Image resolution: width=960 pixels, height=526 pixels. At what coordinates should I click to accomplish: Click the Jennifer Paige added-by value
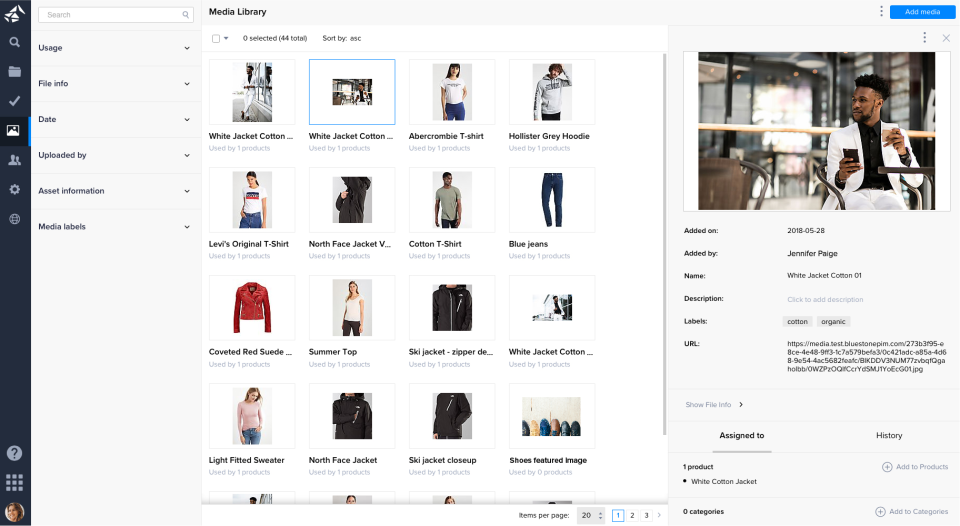point(812,254)
